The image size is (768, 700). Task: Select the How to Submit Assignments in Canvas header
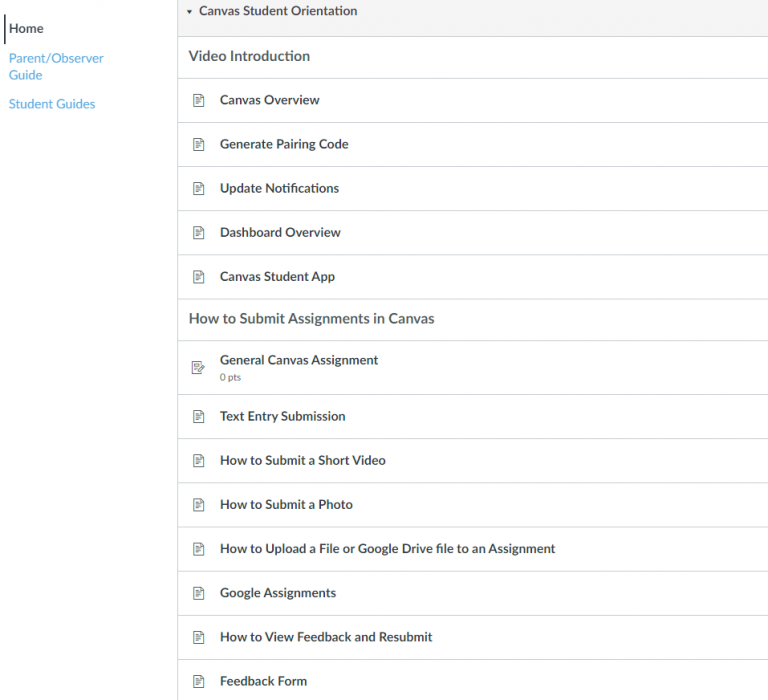pos(311,320)
